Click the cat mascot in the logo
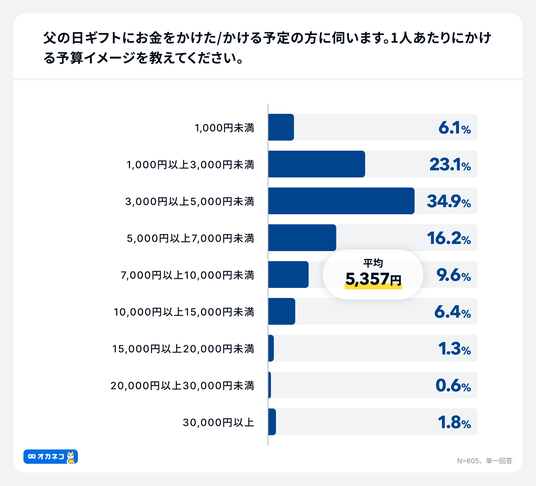Image resolution: width=536 pixels, height=486 pixels. tap(71, 457)
